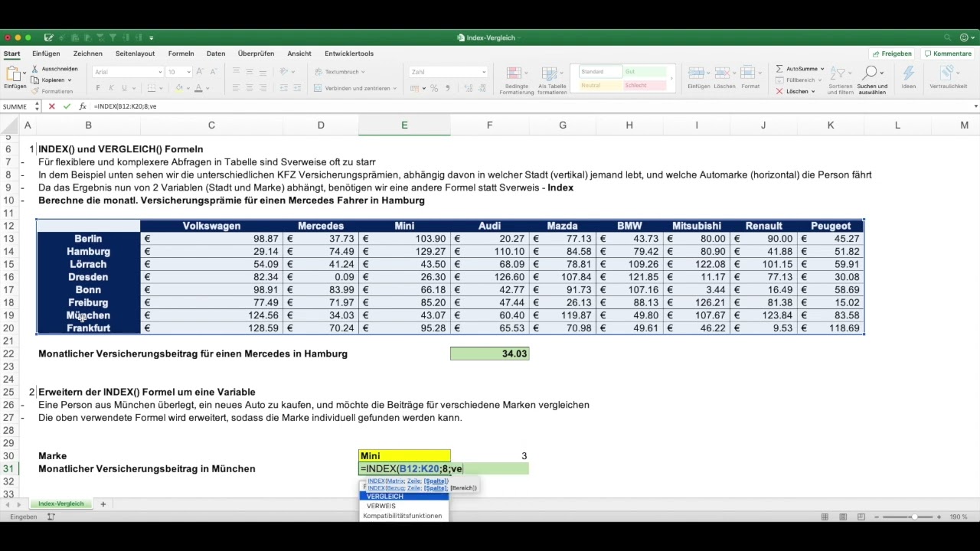
Task: Add a new sheet with plus button
Action: click(103, 504)
